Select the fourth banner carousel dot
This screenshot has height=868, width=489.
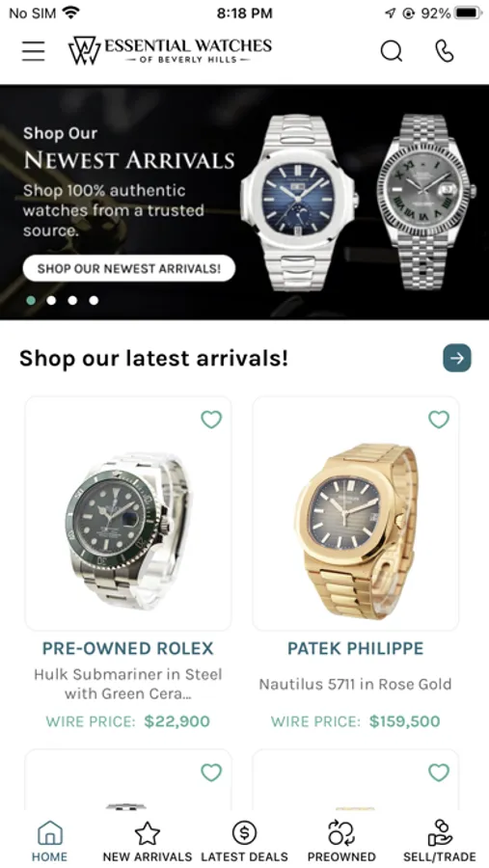[x=94, y=300]
